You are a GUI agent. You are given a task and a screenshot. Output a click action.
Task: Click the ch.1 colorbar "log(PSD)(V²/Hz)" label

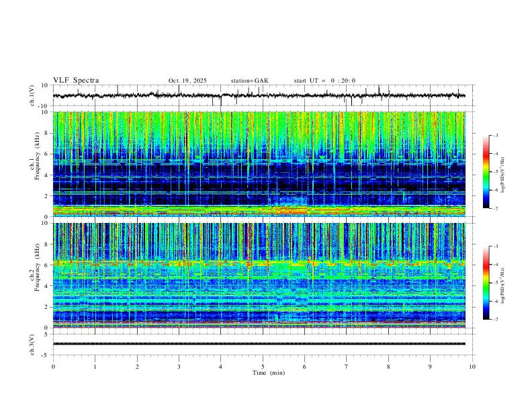click(502, 175)
